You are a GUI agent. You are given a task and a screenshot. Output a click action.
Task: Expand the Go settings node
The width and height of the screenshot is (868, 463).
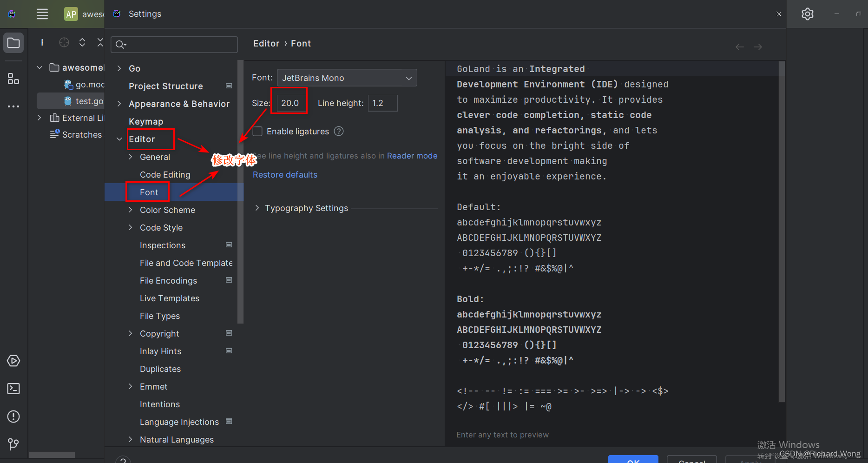click(119, 68)
